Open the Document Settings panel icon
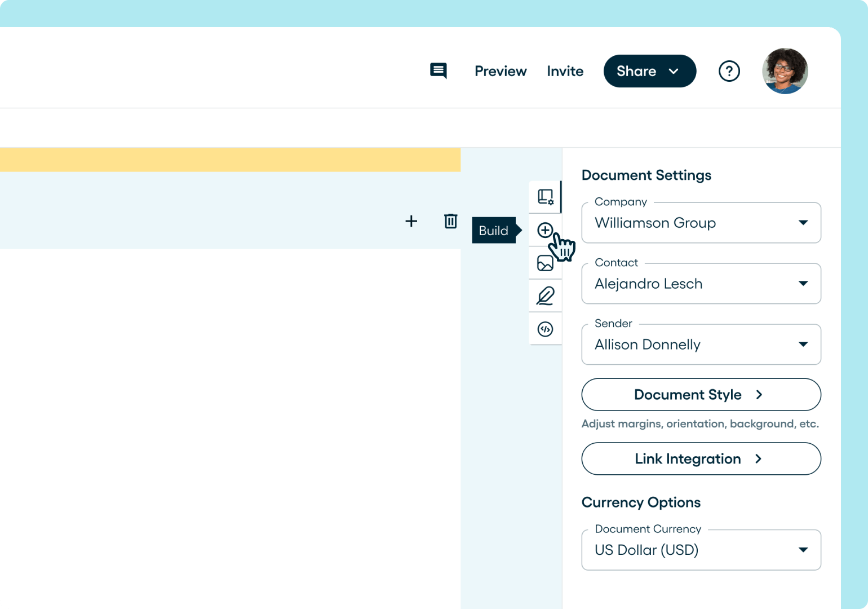 tap(545, 197)
